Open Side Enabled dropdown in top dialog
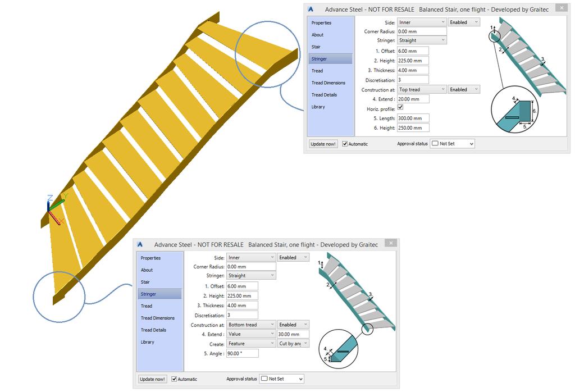575x392 pixels. pos(464,22)
